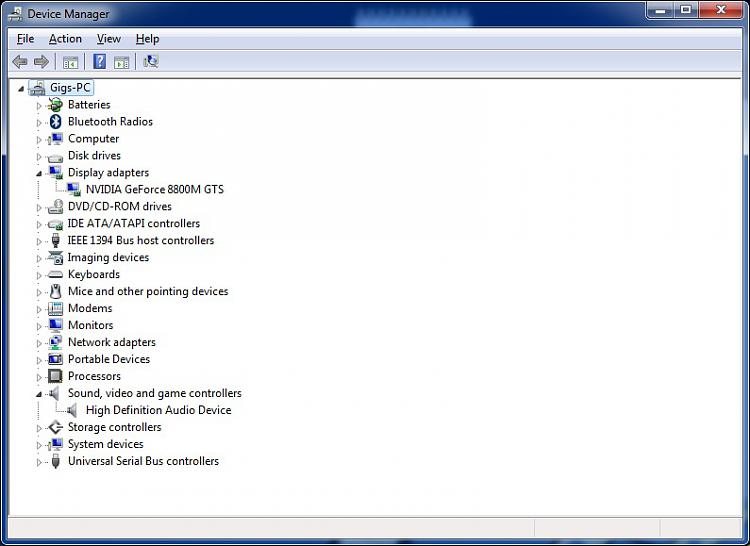Select the IDE ATA/ATAPI controllers label
This screenshot has height=546, width=750.
133,223
